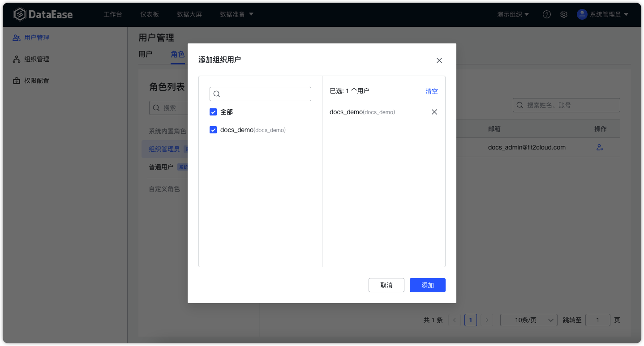
Task: Click the 自定义角色 group label
Action: click(164, 189)
